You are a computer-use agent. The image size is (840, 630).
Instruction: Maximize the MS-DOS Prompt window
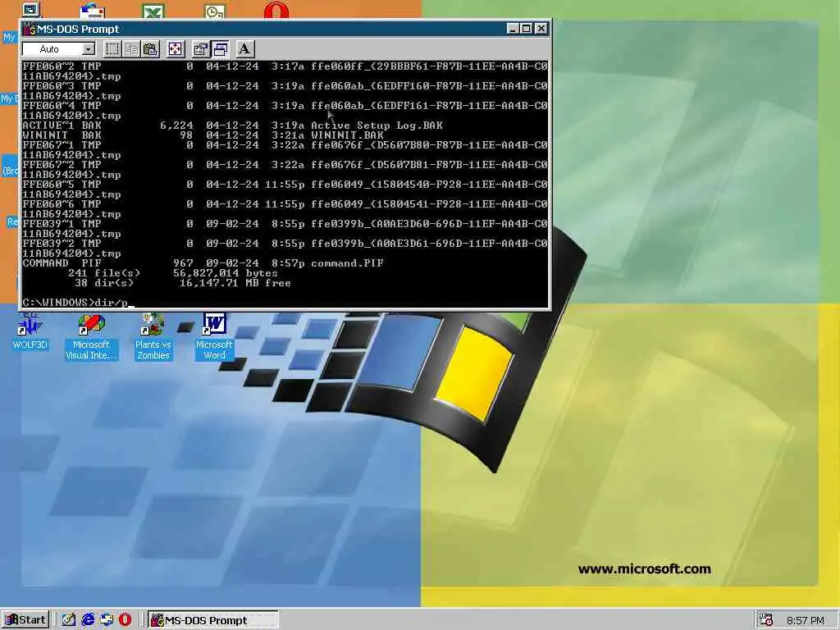click(526, 29)
